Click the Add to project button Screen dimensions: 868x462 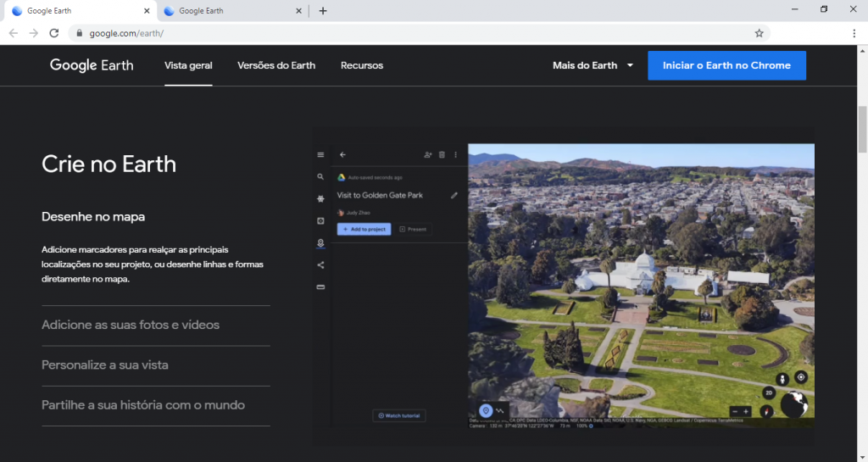tap(364, 229)
